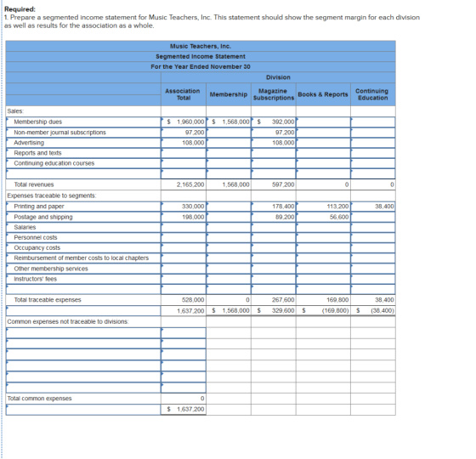Edit Printing and paper Association Total 330,000
This screenshot has height=459, width=476.
(184, 207)
